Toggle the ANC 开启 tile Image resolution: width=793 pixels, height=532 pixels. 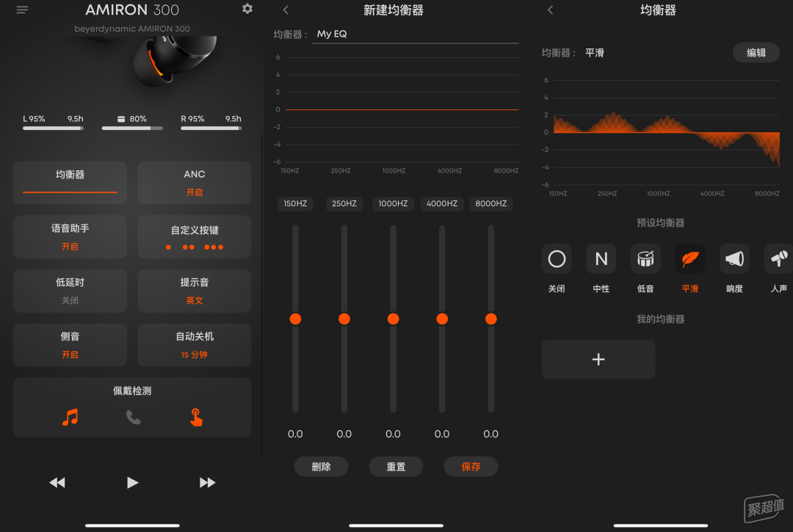pyautogui.click(x=194, y=183)
